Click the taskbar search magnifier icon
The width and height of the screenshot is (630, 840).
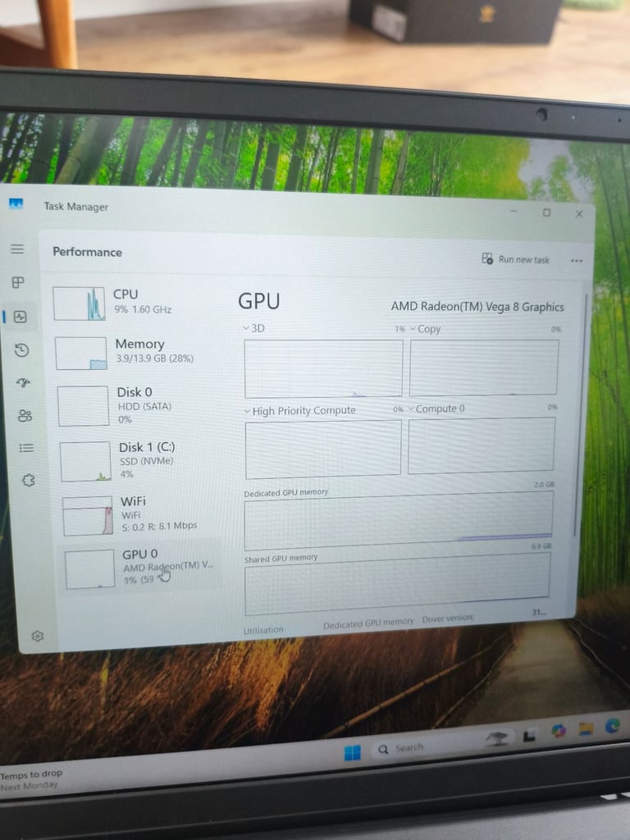coord(383,750)
